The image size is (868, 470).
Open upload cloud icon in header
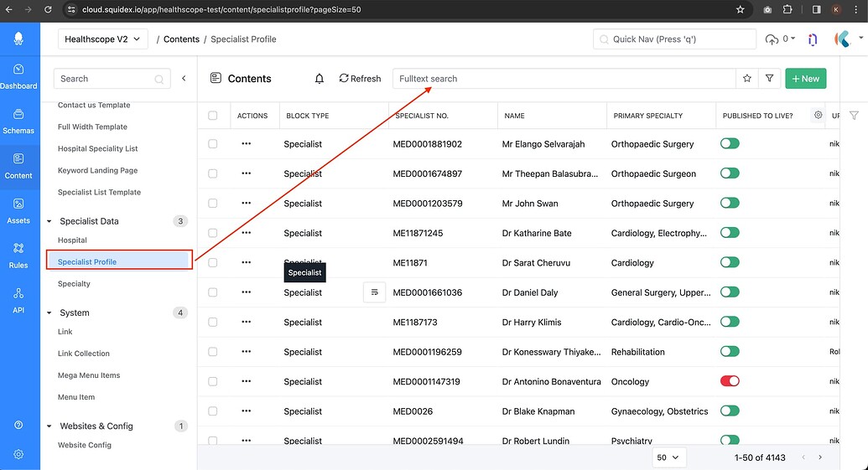tap(771, 39)
